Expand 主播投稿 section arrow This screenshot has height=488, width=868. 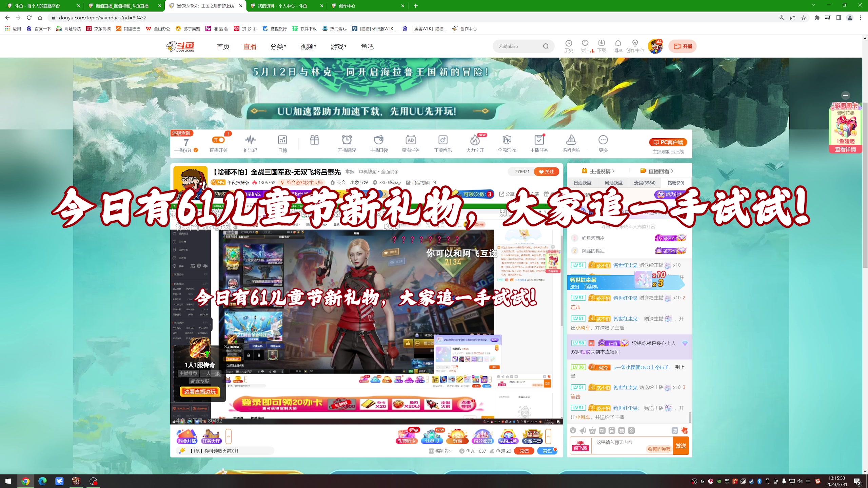614,171
